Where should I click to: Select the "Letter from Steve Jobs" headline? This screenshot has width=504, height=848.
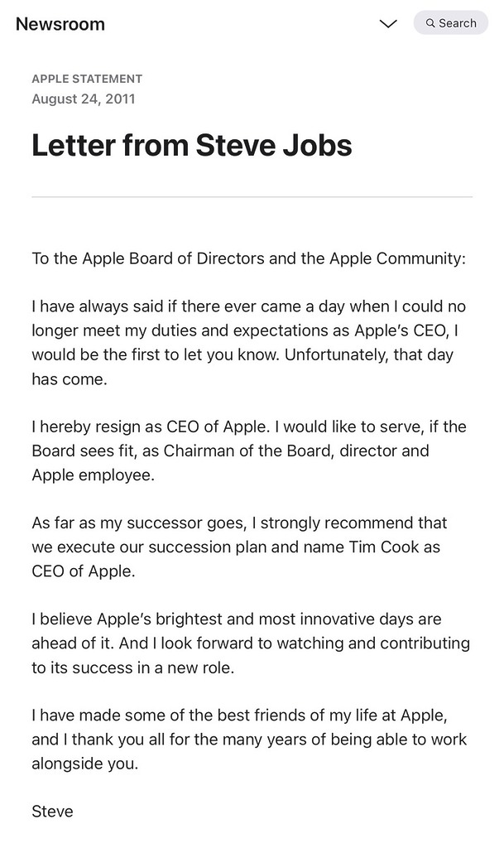point(192,146)
